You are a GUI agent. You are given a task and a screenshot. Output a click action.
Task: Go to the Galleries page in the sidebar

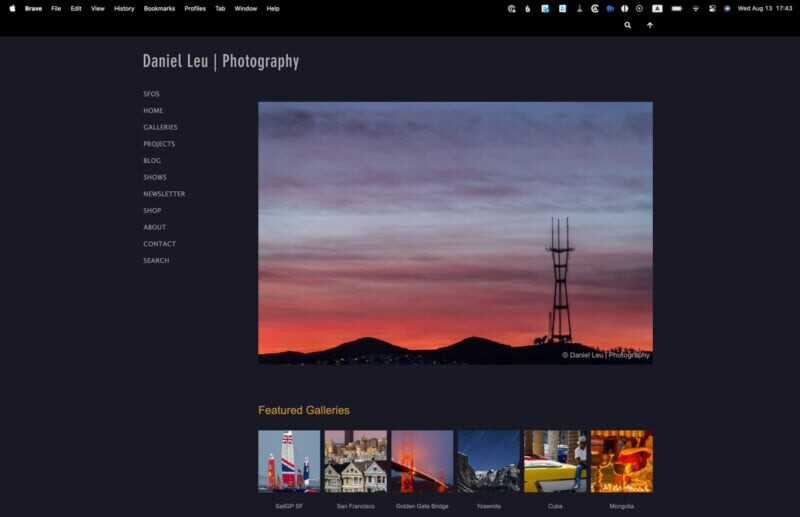pos(160,127)
